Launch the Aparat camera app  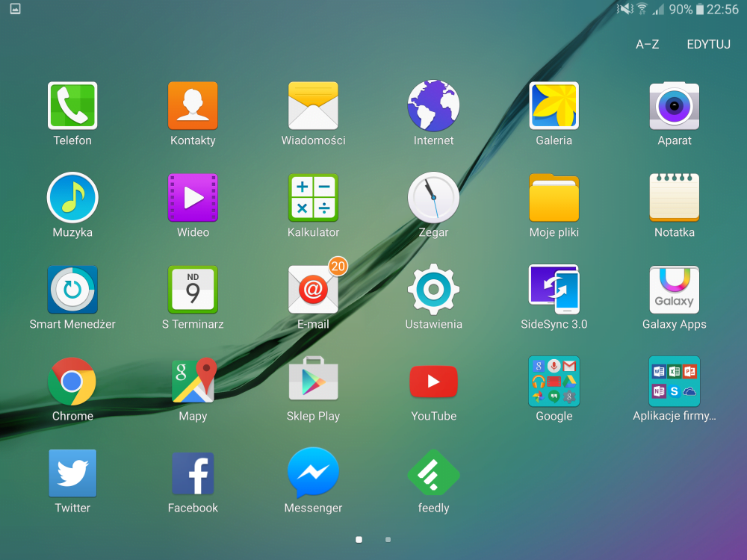pos(674,106)
